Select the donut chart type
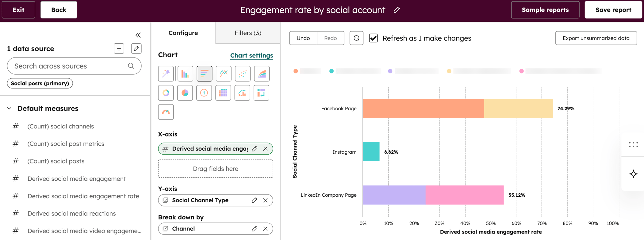 point(166,93)
